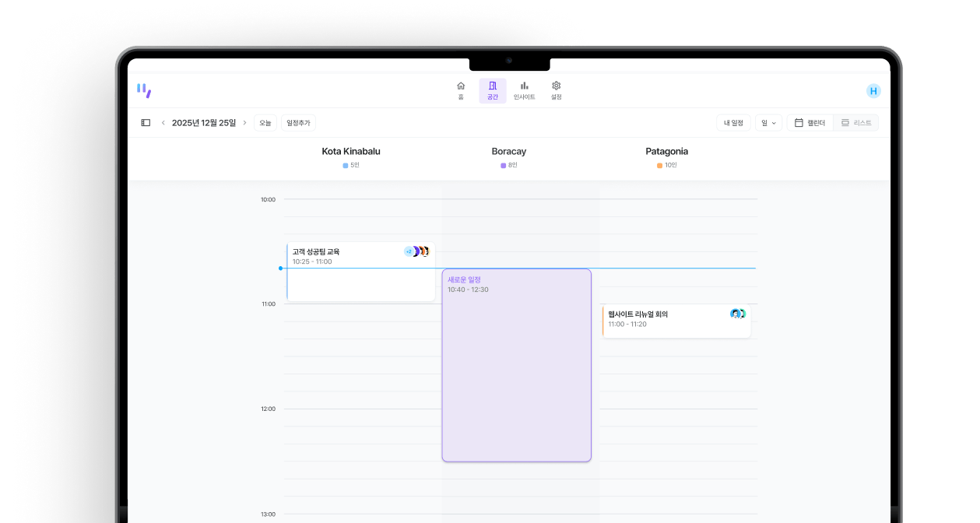Click the 12:00 time label
Screen dimensions: 980x523
coord(268,409)
